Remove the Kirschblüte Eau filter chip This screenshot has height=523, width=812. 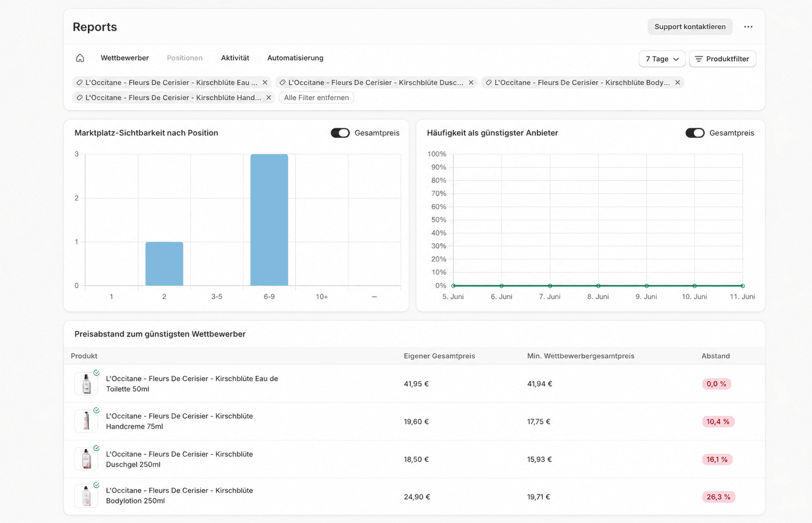click(265, 83)
